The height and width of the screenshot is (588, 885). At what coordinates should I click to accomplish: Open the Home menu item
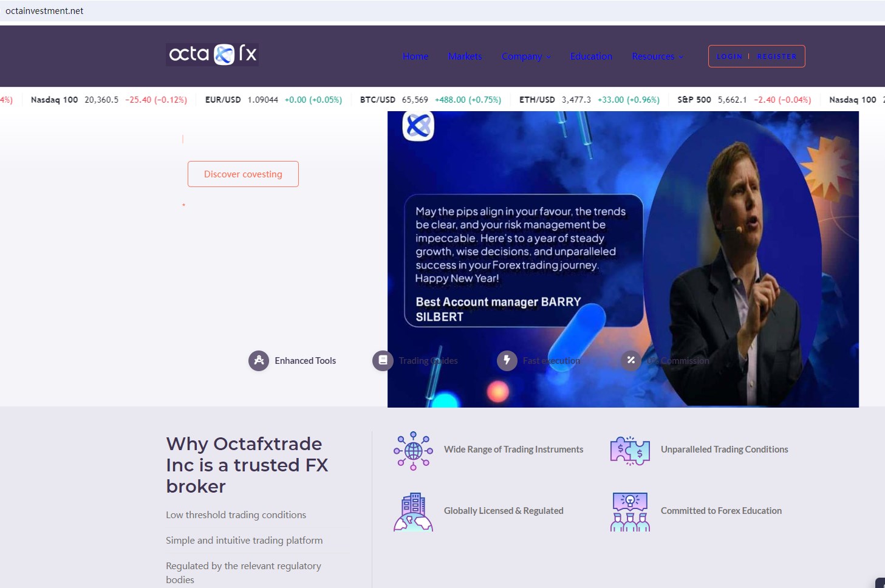pyautogui.click(x=415, y=56)
